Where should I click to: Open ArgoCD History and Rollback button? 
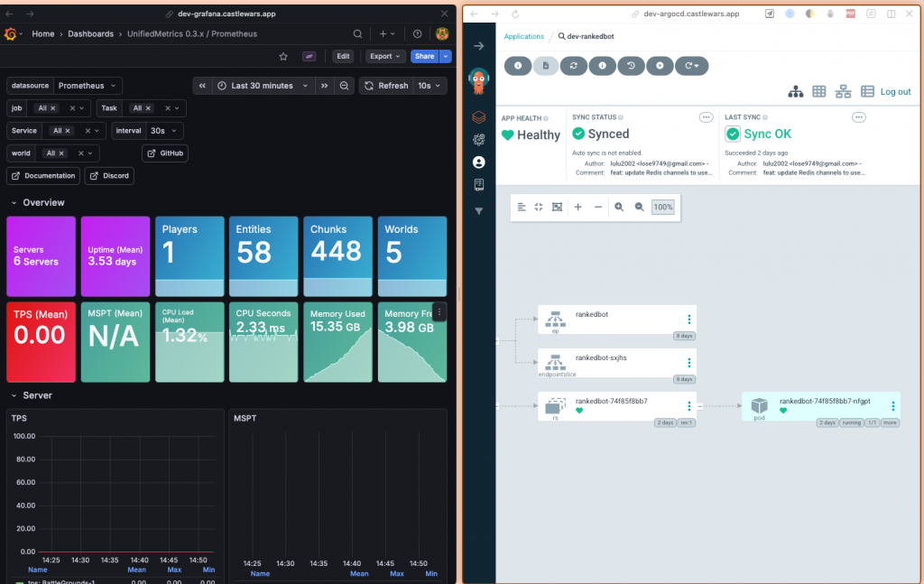click(x=631, y=66)
